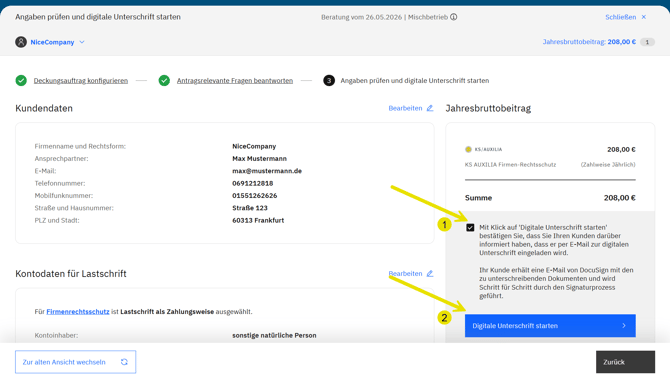This screenshot has width=670, height=381.
Task: Go to step Deckungsauftrag konfigurieren
Action: pyautogui.click(x=81, y=80)
